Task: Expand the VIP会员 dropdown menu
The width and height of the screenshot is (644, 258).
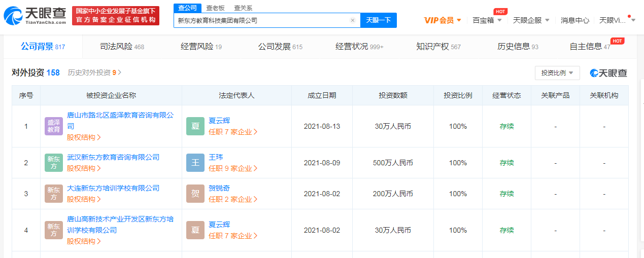Action: [x=443, y=20]
